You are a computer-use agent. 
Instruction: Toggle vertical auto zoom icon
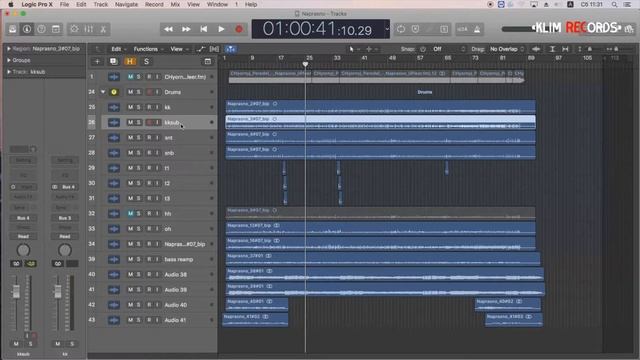point(552,49)
